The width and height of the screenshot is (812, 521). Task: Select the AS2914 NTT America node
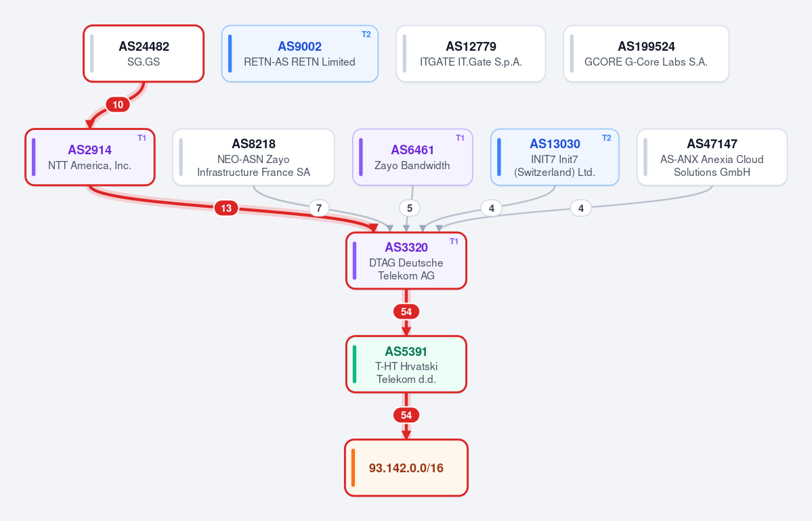point(90,157)
